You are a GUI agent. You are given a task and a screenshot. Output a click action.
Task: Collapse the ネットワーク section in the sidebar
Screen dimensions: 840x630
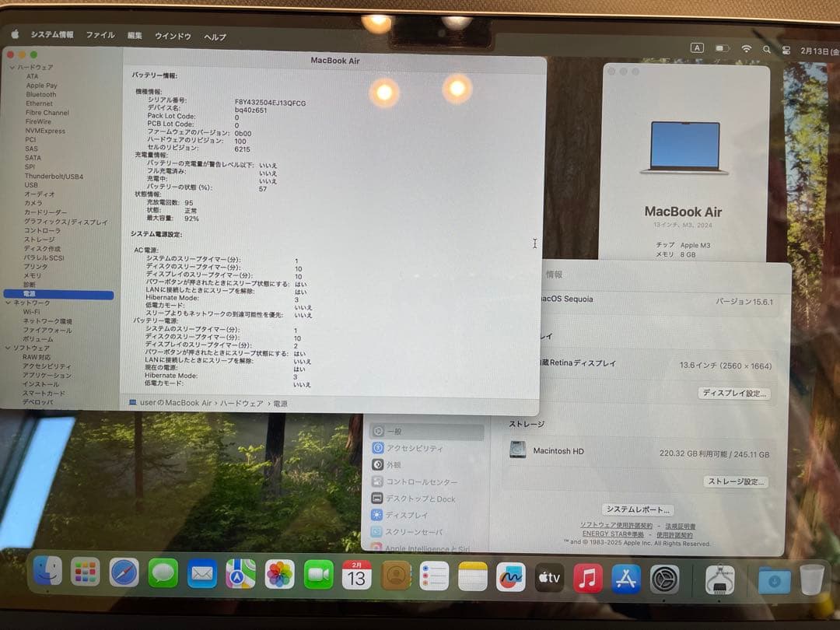[x=9, y=302]
